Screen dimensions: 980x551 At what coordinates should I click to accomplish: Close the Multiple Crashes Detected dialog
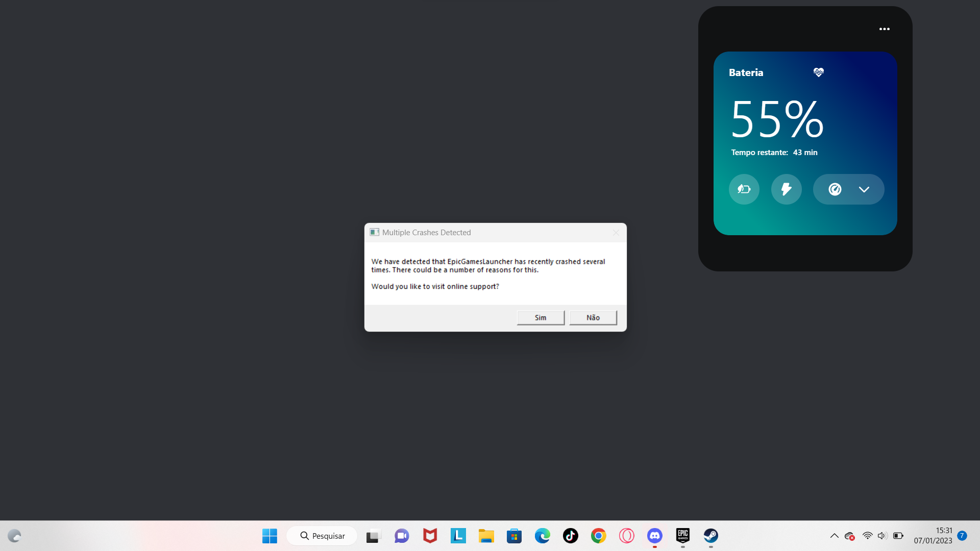[x=616, y=233]
